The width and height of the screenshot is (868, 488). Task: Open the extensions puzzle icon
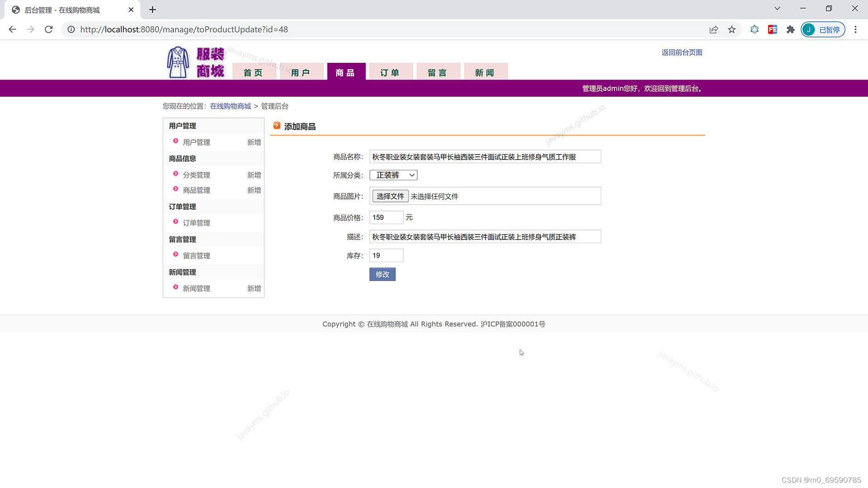[x=791, y=29]
